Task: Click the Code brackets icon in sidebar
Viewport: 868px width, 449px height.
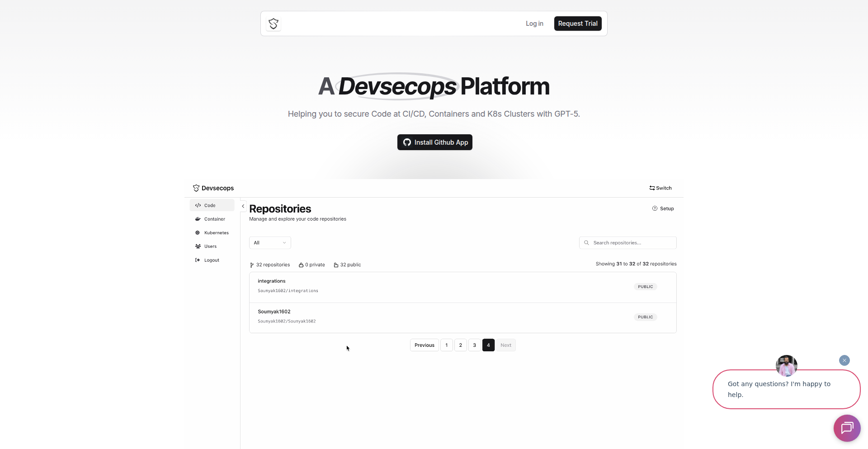Action: coord(198,205)
